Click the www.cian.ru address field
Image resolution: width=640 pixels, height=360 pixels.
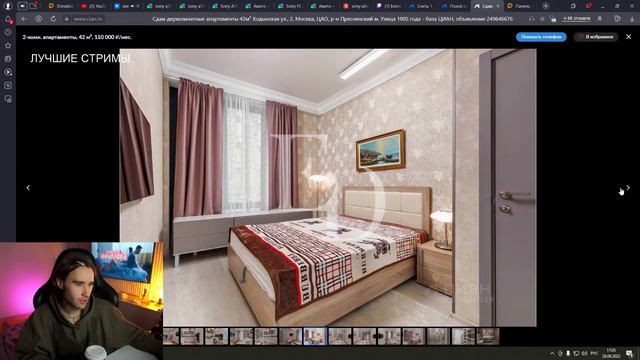tap(88, 19)
